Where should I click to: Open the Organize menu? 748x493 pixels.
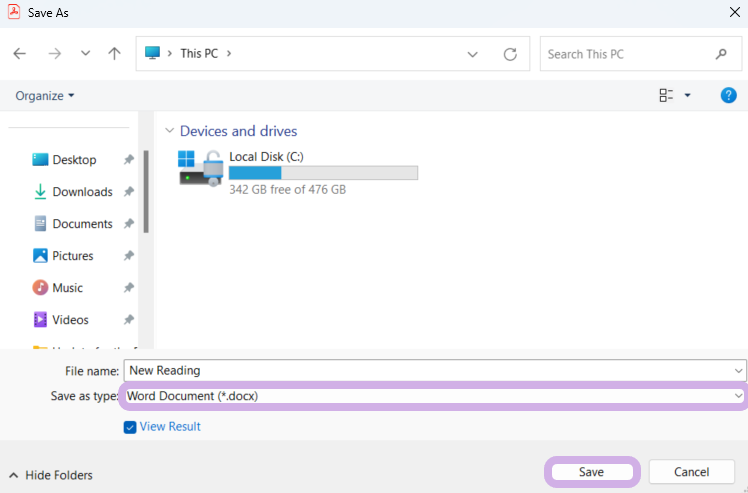point(45,96)
